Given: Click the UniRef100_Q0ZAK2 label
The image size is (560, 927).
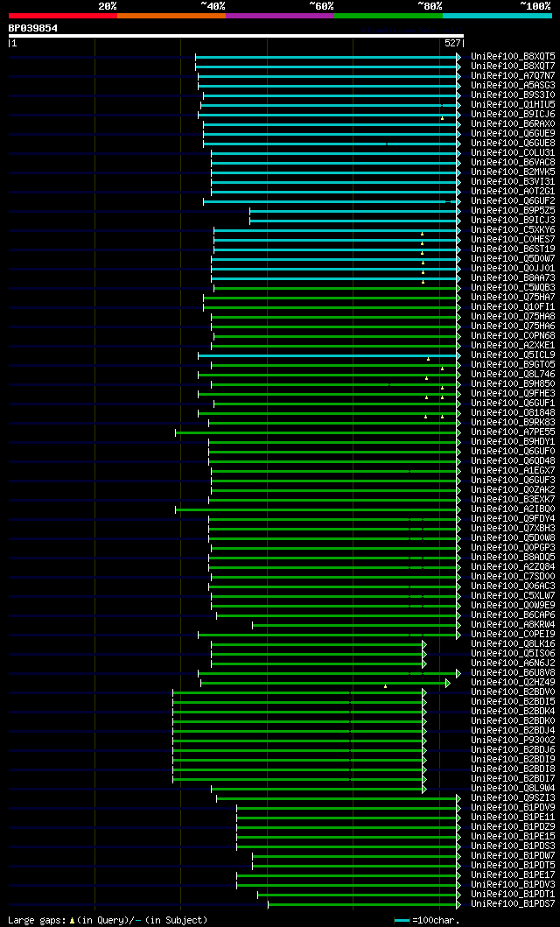Looking at the screenshot, I should (513, 491).
